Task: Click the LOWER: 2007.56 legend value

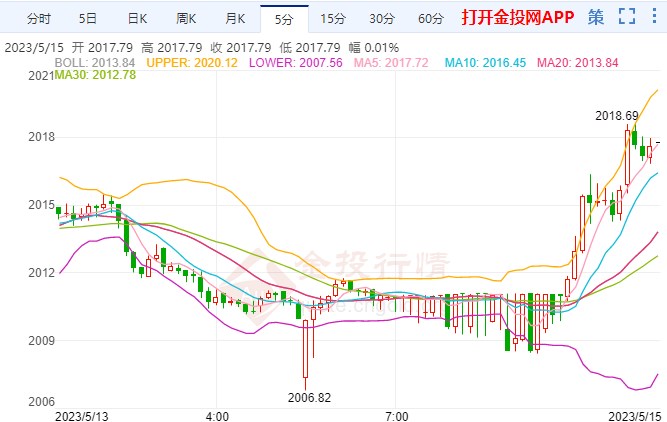Action: pyautogui.click(x=296, y=63)
